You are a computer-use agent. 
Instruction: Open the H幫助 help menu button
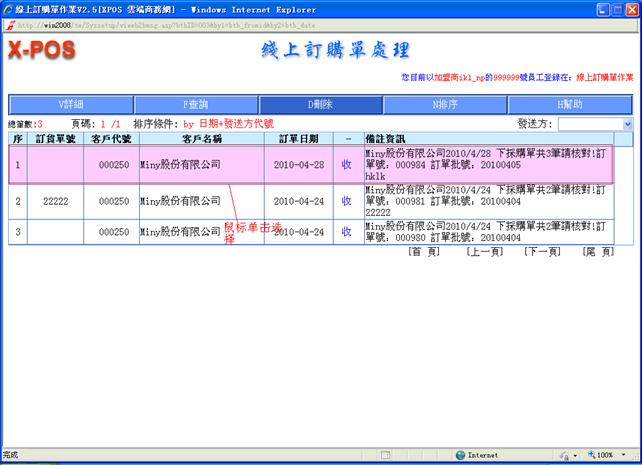[569, 104]
